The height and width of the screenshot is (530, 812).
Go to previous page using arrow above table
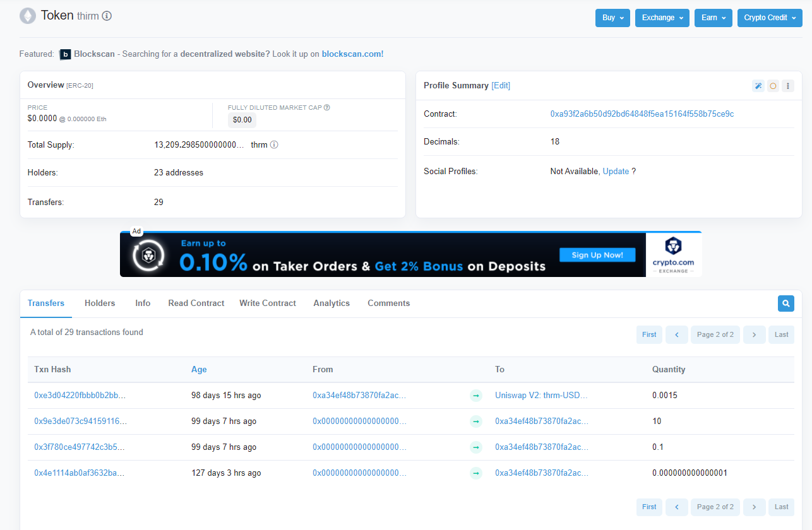coord(677,334)
